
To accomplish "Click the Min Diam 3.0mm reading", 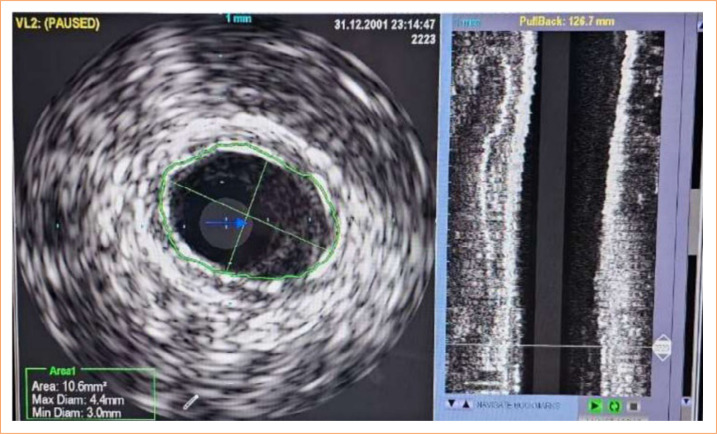I will pyautogui.click(x=76, y=413).
